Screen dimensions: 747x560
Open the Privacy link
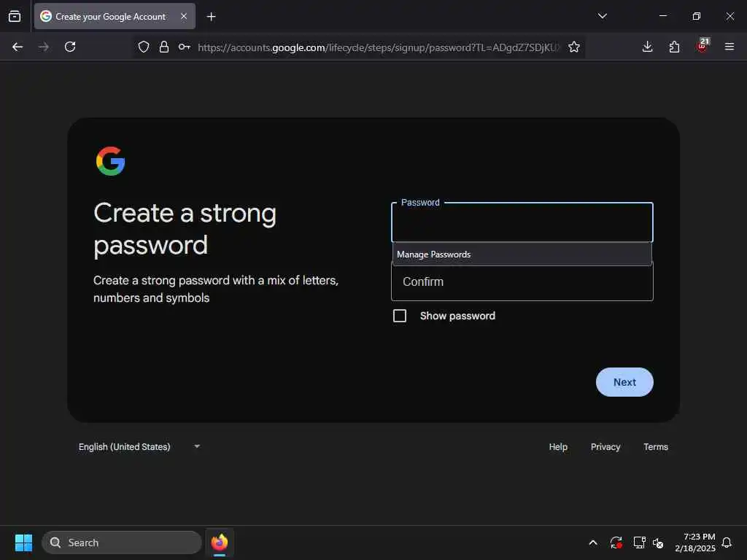pos(605,447)
